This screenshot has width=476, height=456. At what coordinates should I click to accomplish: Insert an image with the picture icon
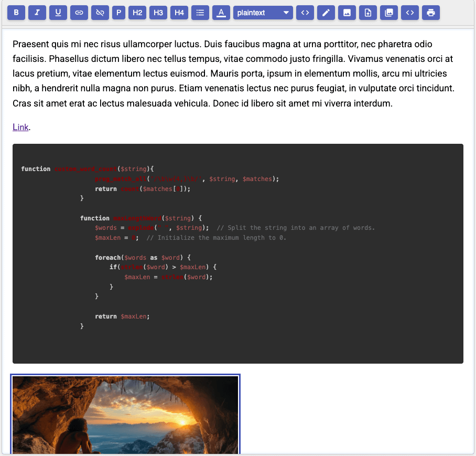(347, 13)
